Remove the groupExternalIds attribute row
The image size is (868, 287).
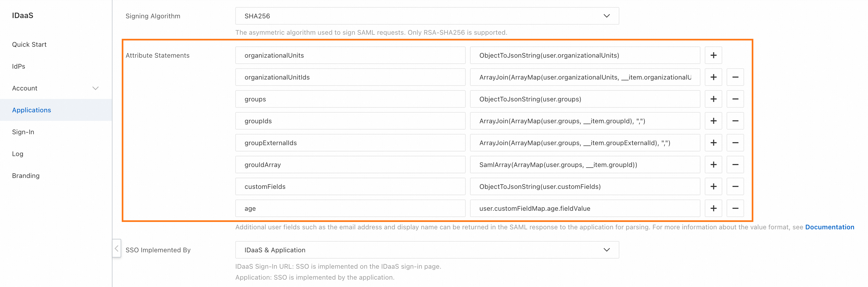[x=735, y=143]
